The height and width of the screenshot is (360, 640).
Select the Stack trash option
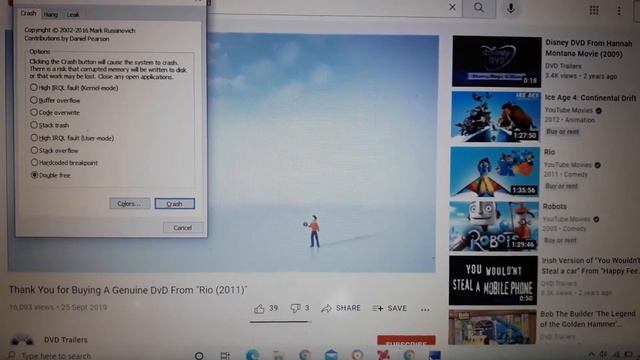coord(49,125)
